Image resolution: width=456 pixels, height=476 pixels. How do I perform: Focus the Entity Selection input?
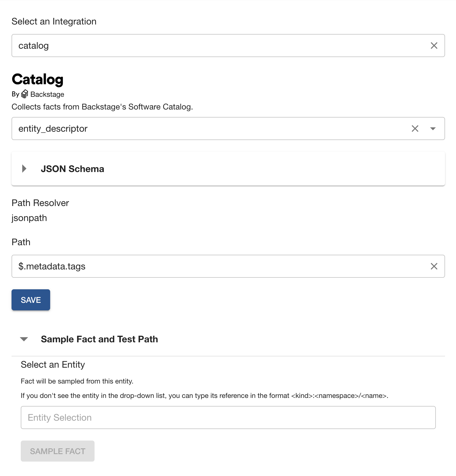228,418
